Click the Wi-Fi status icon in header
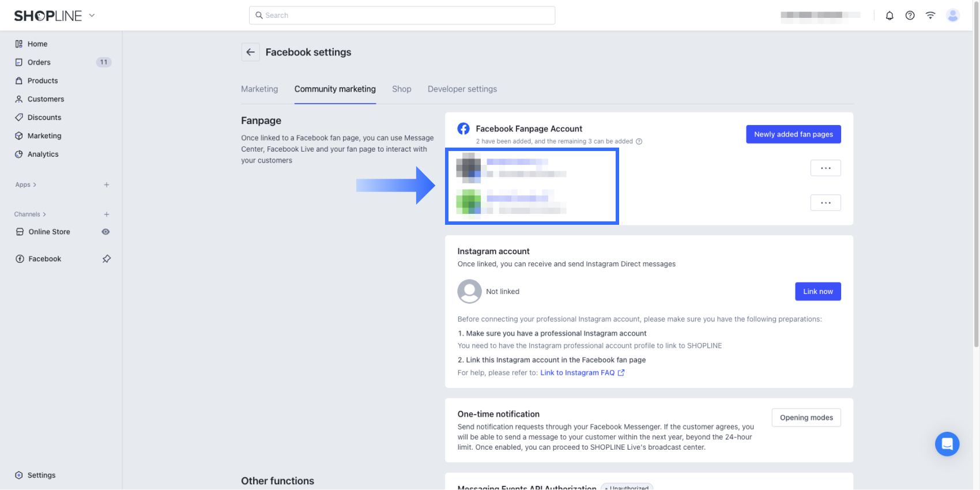Image resolution: width=980 pixels, height=490 pixels. point(930,16)
